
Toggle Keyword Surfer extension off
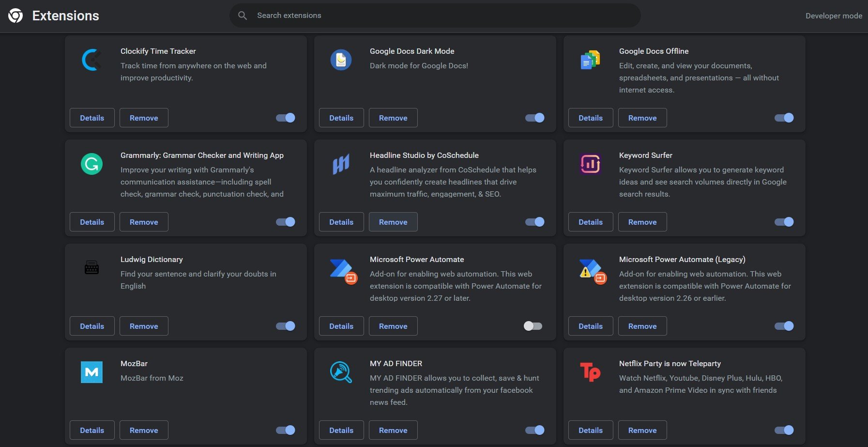click(x=784, y=222)
